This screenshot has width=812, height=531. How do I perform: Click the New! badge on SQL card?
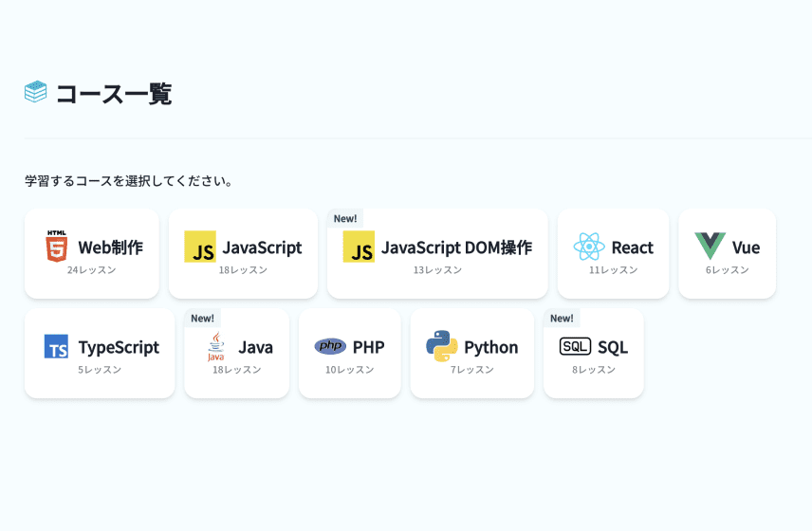tap(562, 319)
